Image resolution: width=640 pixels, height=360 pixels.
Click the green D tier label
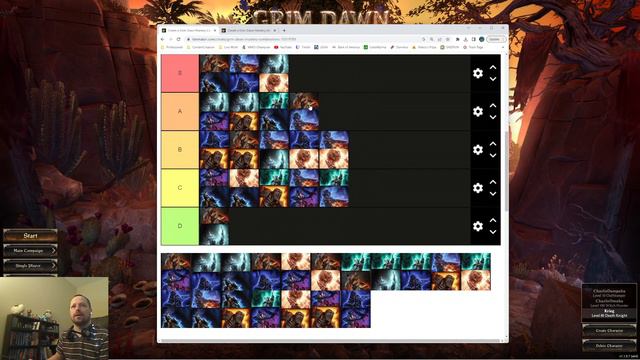point(180,226)
